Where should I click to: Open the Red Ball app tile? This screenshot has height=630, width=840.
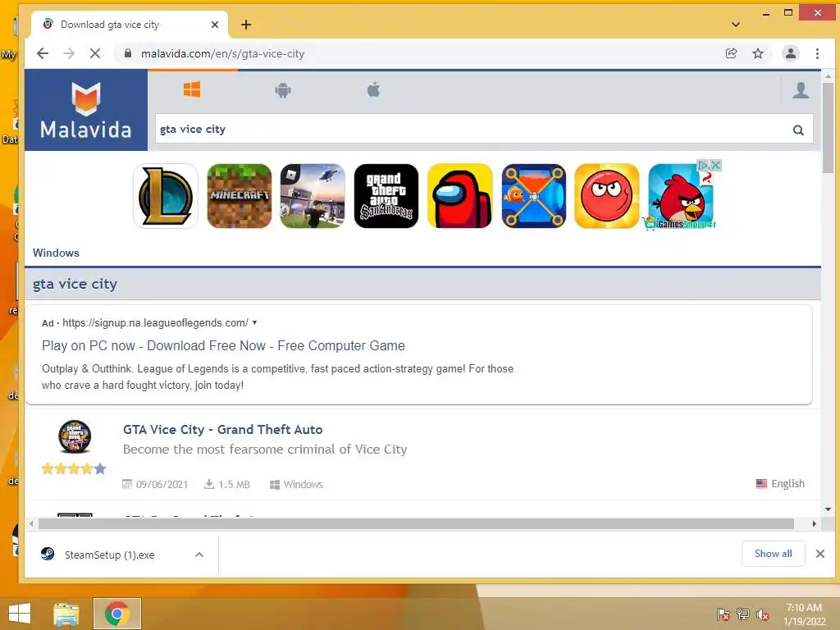pyautogui.click(x=607, y=196)
